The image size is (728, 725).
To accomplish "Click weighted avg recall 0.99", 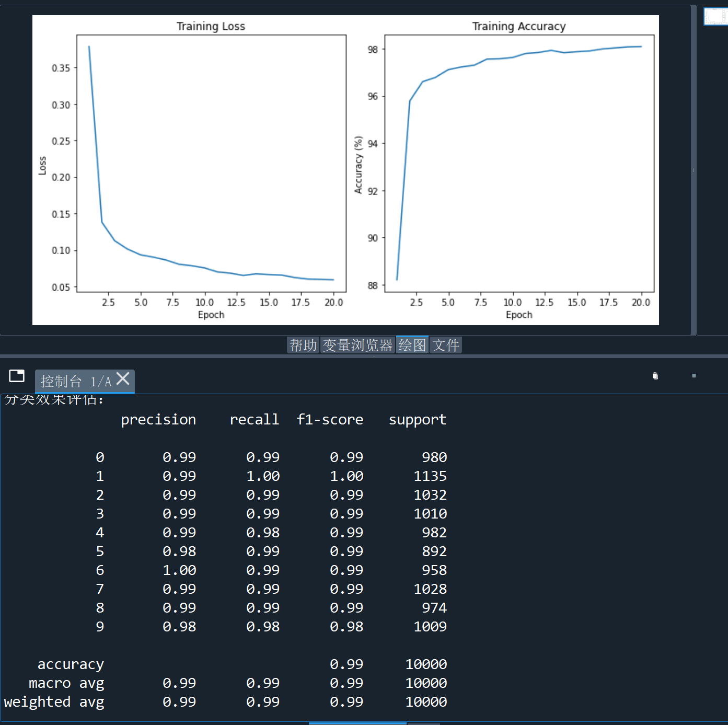I will tap(263, 702).
